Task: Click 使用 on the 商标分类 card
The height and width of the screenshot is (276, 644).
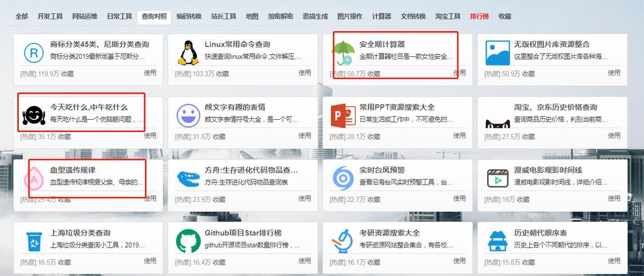Action: pyautogui.click(x=150, y=72)
